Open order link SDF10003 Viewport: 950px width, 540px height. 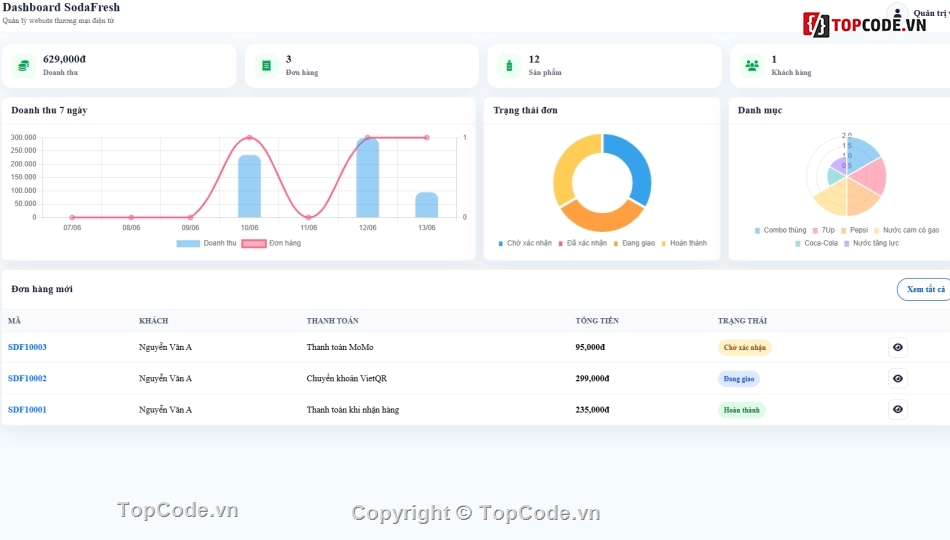click(27, 347)
